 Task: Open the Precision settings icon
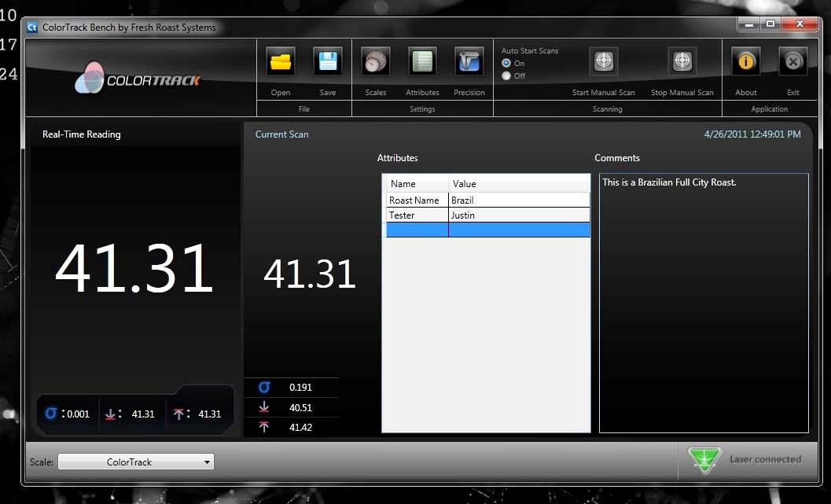[x=469, y=61]
